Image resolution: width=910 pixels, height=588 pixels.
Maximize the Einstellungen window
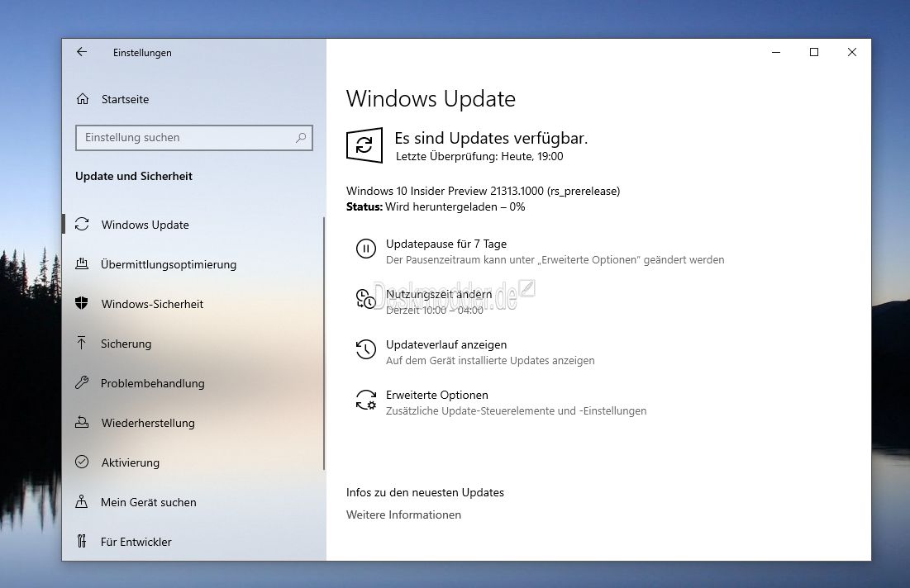813,52
